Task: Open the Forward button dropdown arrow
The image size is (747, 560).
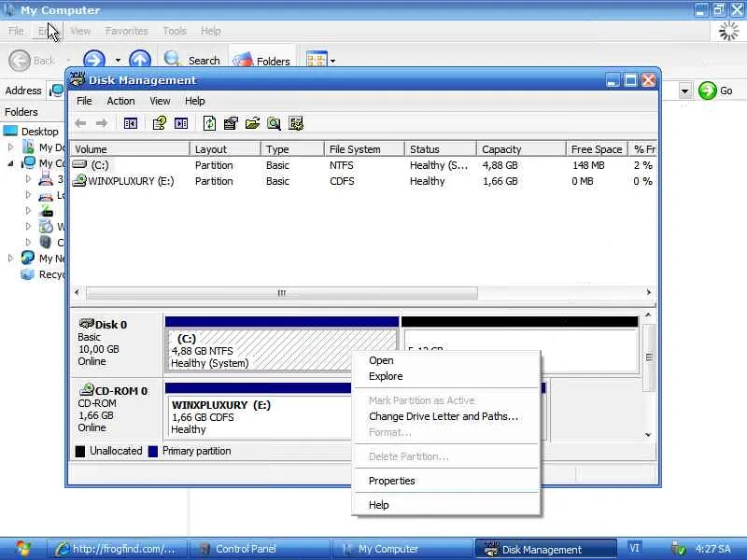Action: tap(118, 61)
